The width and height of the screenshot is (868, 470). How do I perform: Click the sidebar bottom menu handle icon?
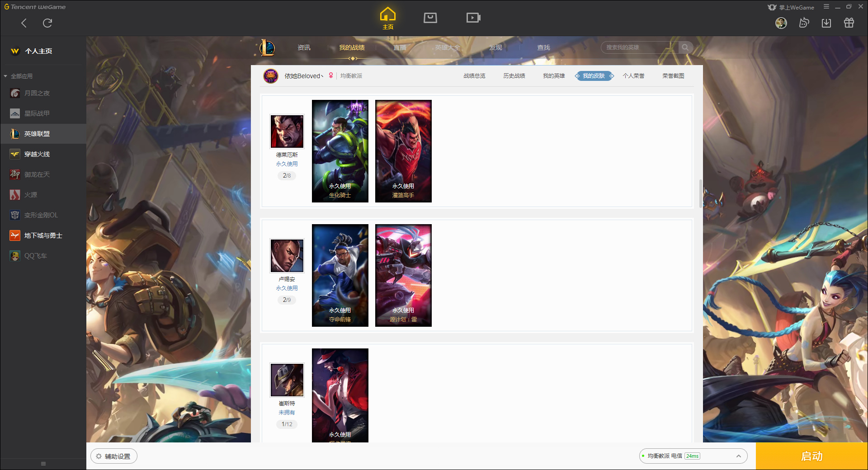click(43, 464)
